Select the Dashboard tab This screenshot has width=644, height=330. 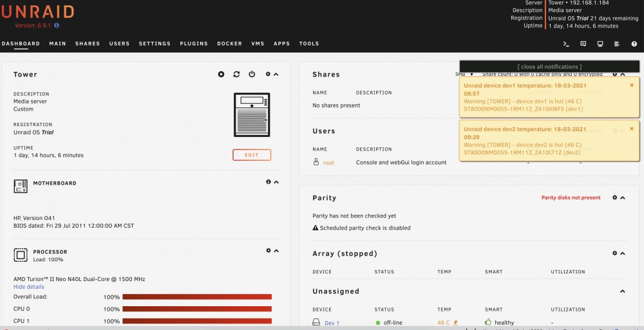[21, 44]
